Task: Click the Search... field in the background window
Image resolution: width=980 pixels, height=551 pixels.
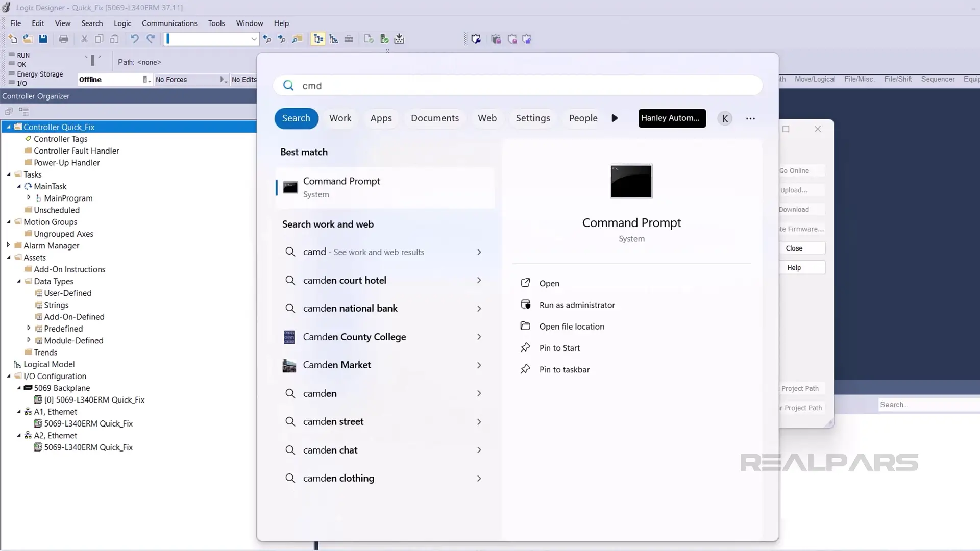Action: (928, 405)
